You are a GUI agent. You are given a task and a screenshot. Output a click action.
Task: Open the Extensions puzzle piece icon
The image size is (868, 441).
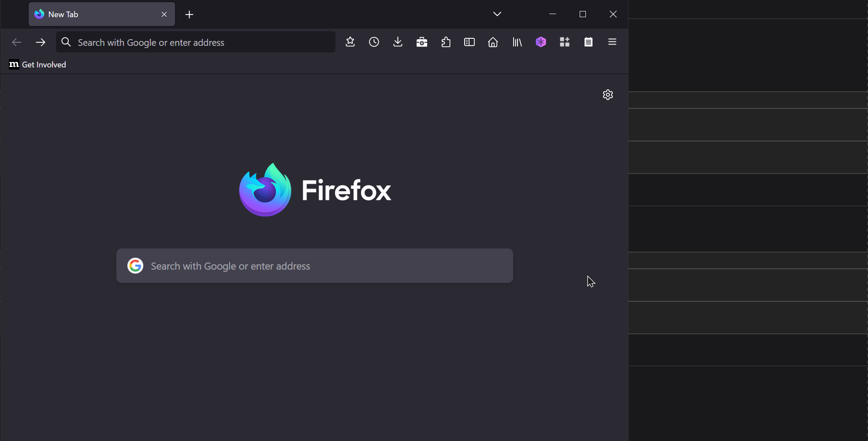[446, 42]
